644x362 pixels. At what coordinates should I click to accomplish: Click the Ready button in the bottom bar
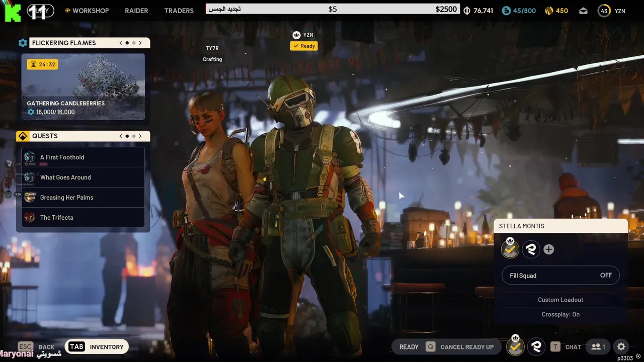409,347
